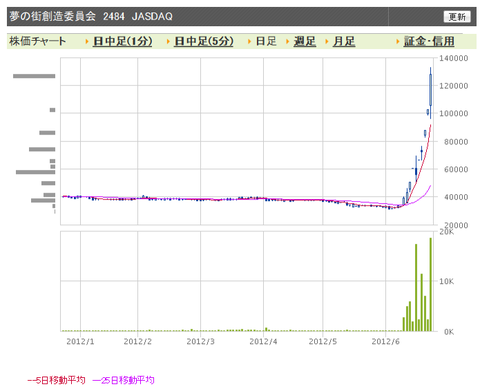
Task: Click the 更新 refresh button
Action: point(457,16)
